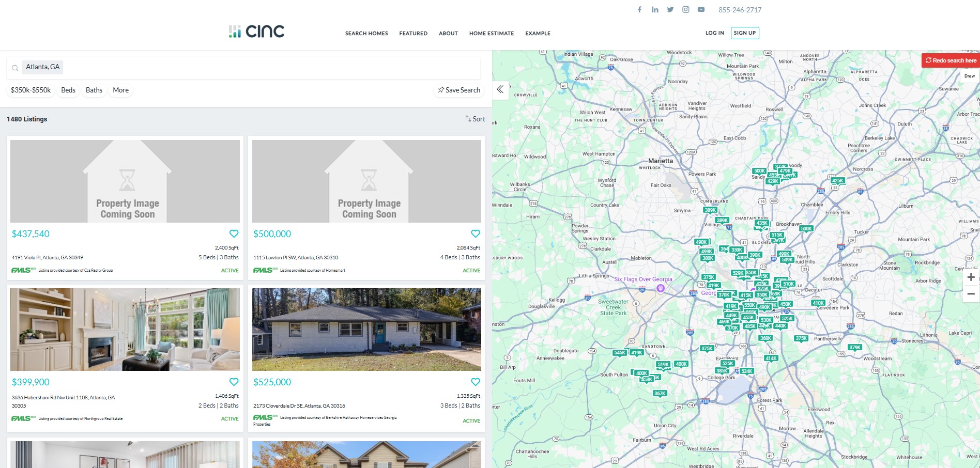Click Save Search button
The height and width of the screenshot is (468, 980).
coord(459,90)
